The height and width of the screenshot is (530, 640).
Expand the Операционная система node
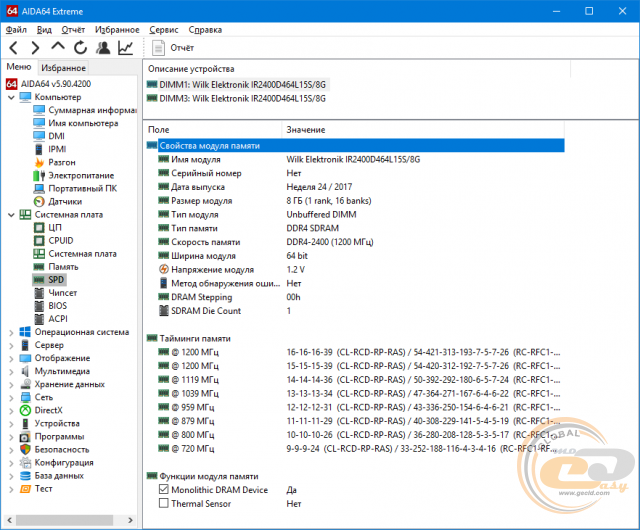pos(11,332)
